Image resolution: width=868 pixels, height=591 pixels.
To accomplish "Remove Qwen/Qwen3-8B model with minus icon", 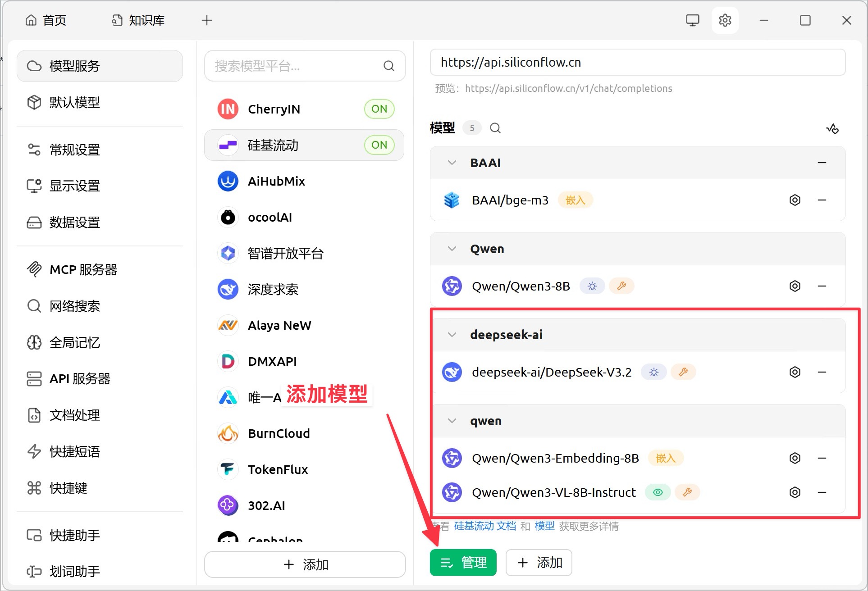I will click(822, 286).
